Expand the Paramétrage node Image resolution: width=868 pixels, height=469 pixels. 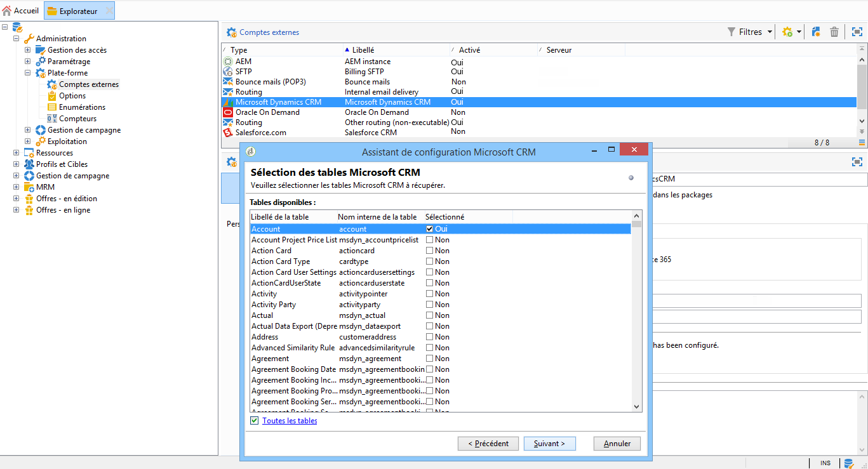tap(28, 62)
